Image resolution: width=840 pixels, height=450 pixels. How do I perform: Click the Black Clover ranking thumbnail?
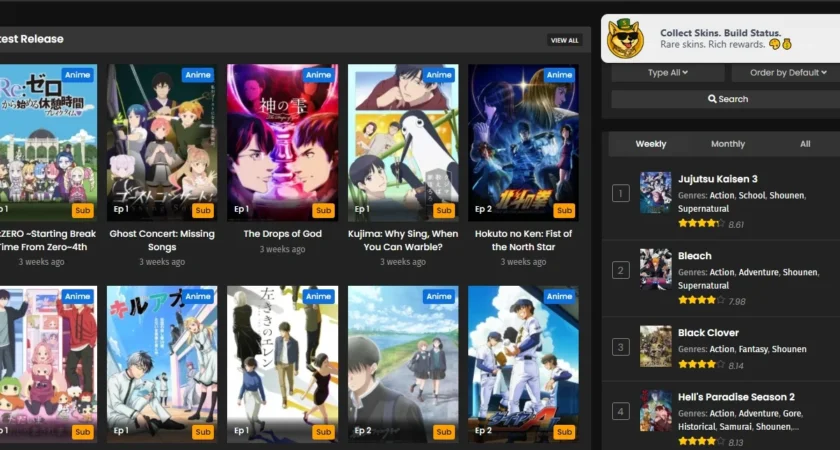656,346
